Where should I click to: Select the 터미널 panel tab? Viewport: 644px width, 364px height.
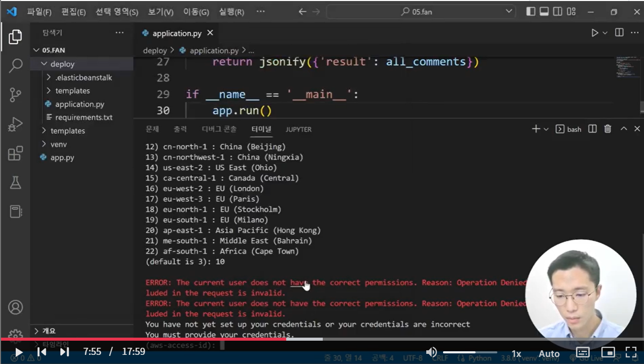[261, 129]
